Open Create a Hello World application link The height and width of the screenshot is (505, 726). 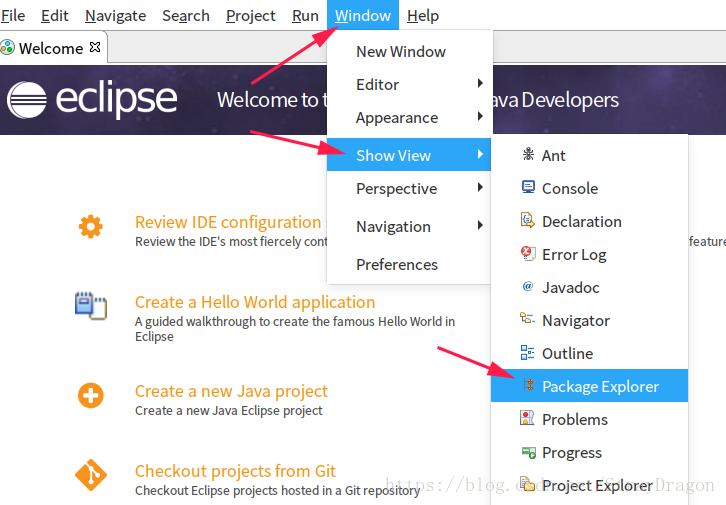(255, 302)
